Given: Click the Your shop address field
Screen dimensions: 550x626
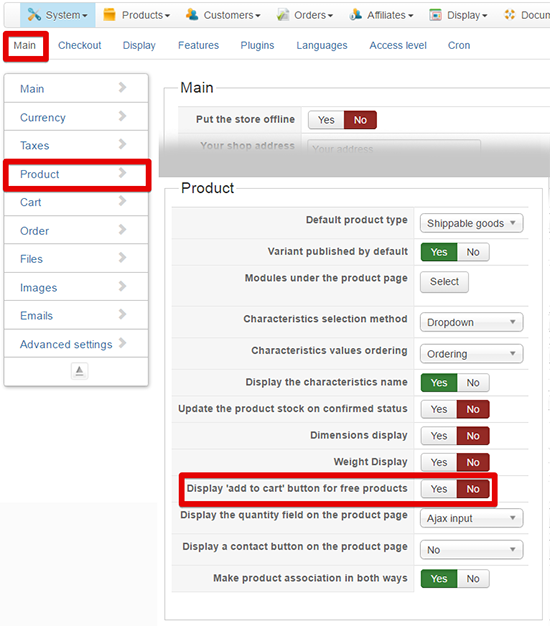Looking at the screenshot, I should [394, 149].
